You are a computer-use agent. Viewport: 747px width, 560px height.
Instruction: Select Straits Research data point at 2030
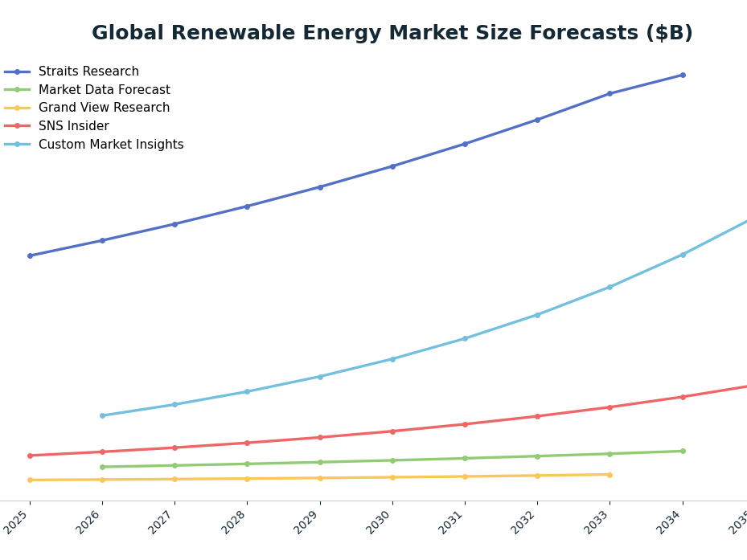point(392,166)
